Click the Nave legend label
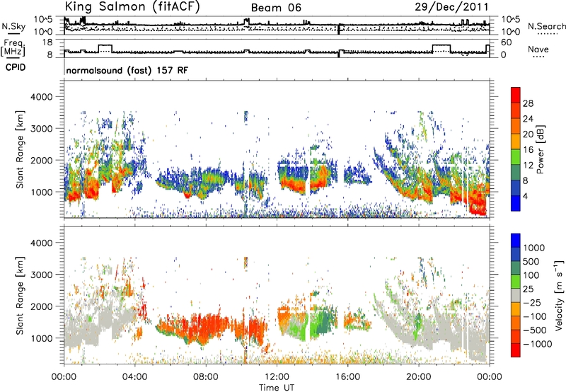566x392 pixels. (x=538, y=49)
